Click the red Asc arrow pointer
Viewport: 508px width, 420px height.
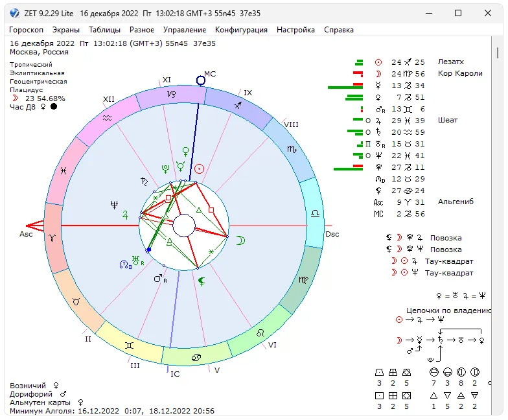(35, 226)
